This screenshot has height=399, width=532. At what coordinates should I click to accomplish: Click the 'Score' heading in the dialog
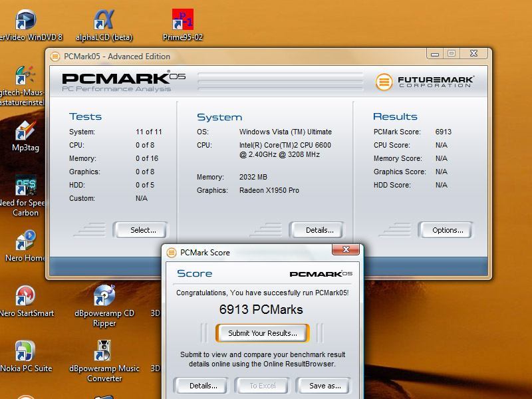[194, 273]
